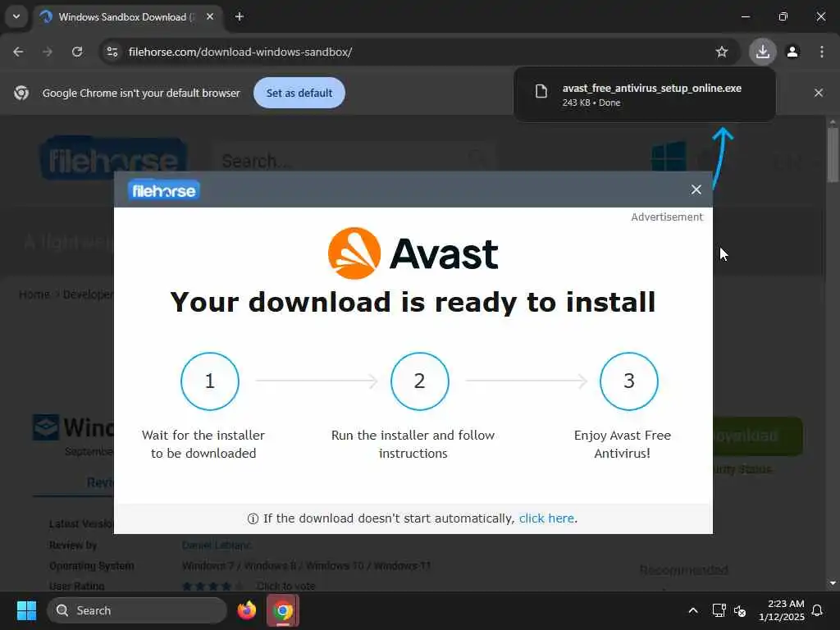The width and height of the screenshot is (840, 630).
Task: Click Set as default button
Action: click(x=299, y=93)
